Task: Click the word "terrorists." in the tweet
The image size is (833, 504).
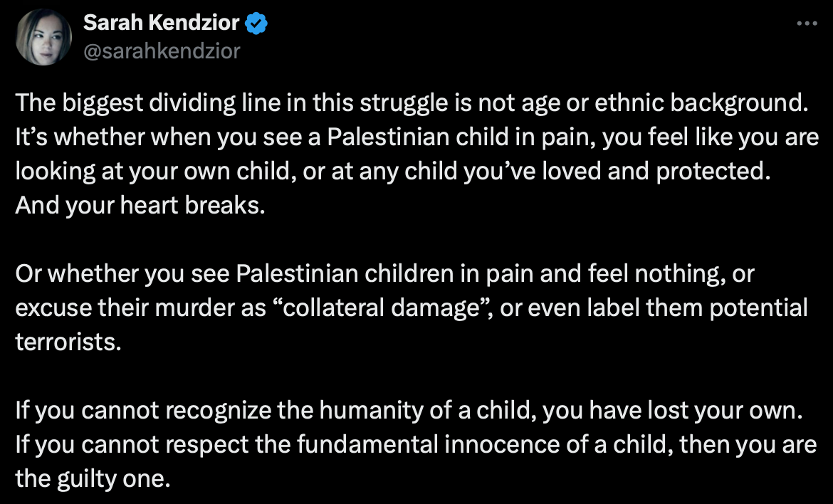Action: [x=68, y=342]
